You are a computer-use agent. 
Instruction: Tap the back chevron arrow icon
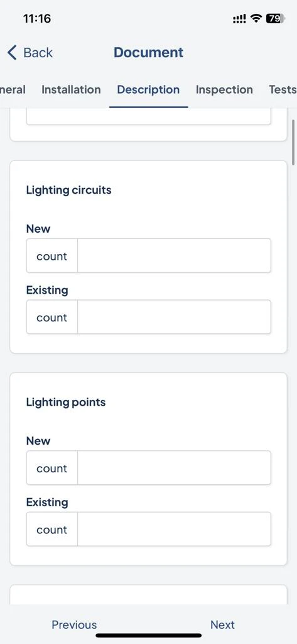point(13,53)
